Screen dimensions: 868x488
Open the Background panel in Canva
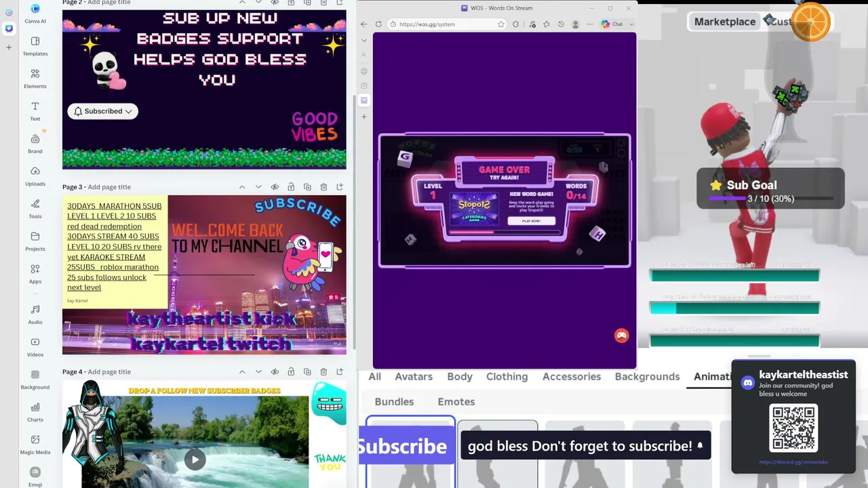(35, 379)
